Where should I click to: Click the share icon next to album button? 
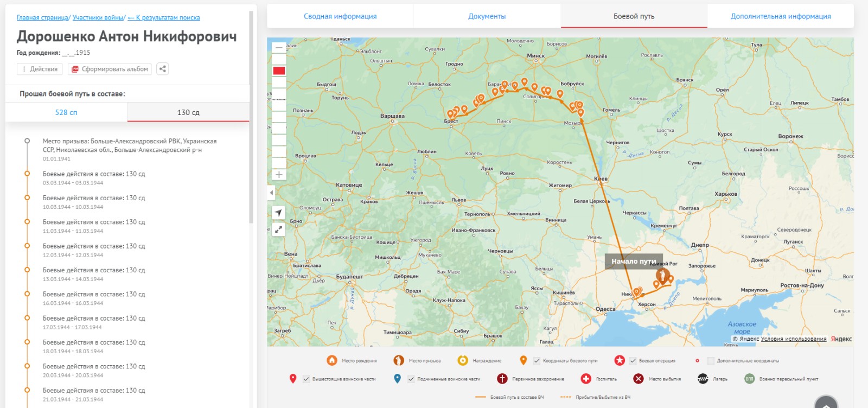[x=162, y=69]
